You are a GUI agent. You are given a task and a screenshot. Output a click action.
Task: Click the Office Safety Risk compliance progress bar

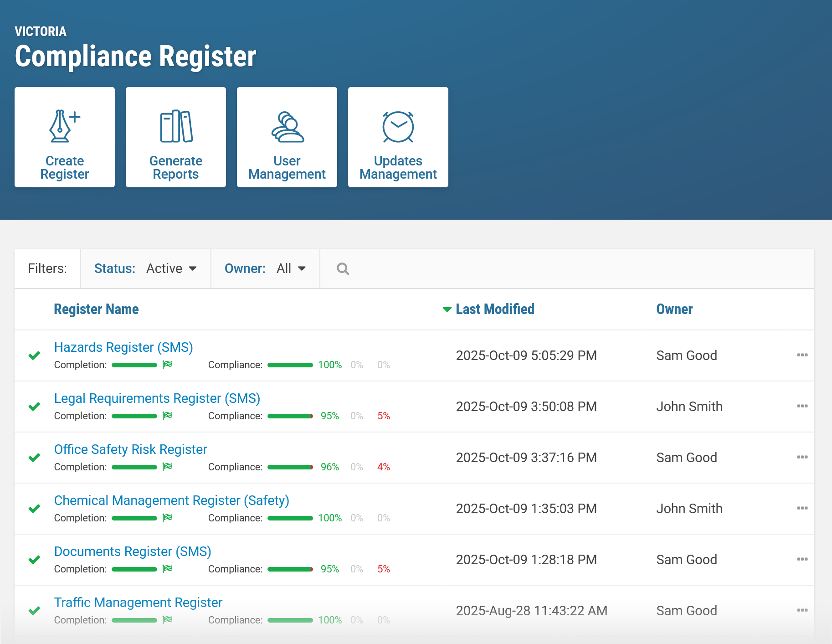(x=290, y=467)
